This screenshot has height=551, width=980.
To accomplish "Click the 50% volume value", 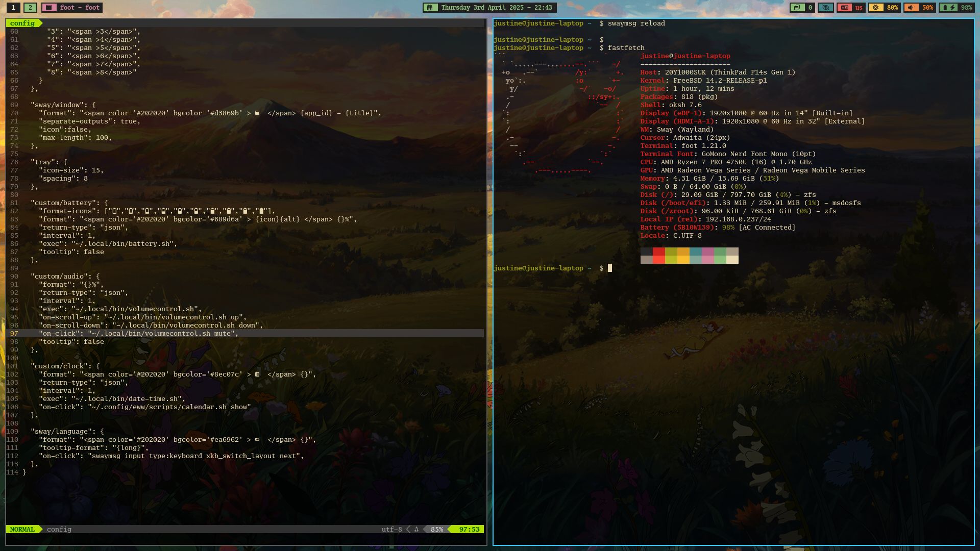I will tap(927, 8).
